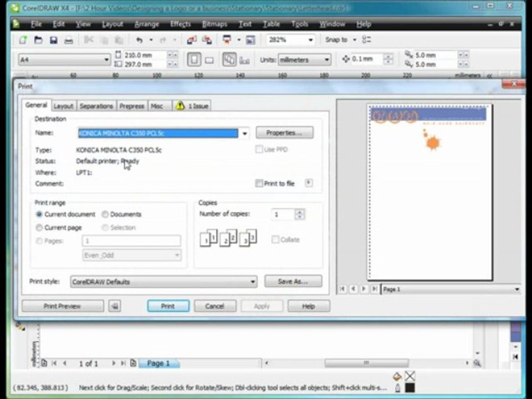532x399 pixels.
Task: Click the apply layout to current page icon
Action: [244, 60]
